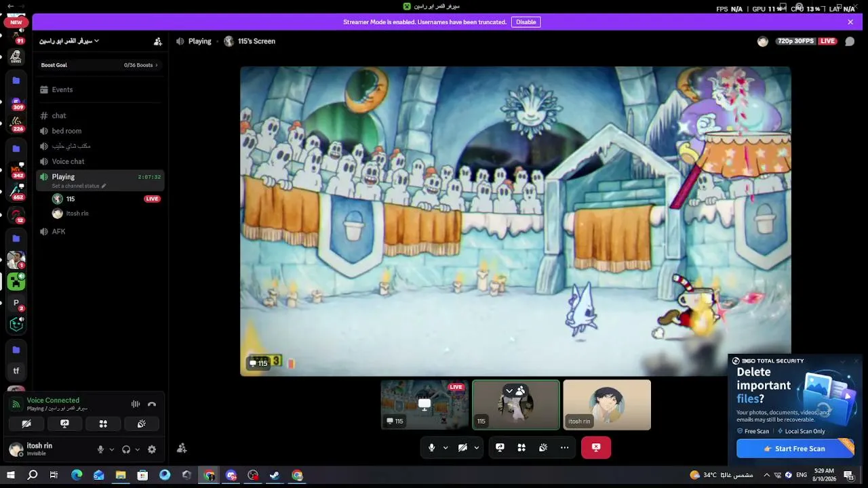Expand camera options arrow in call controls
The image size is (868, 488).
pyautogui.click(x=477, y=447)
